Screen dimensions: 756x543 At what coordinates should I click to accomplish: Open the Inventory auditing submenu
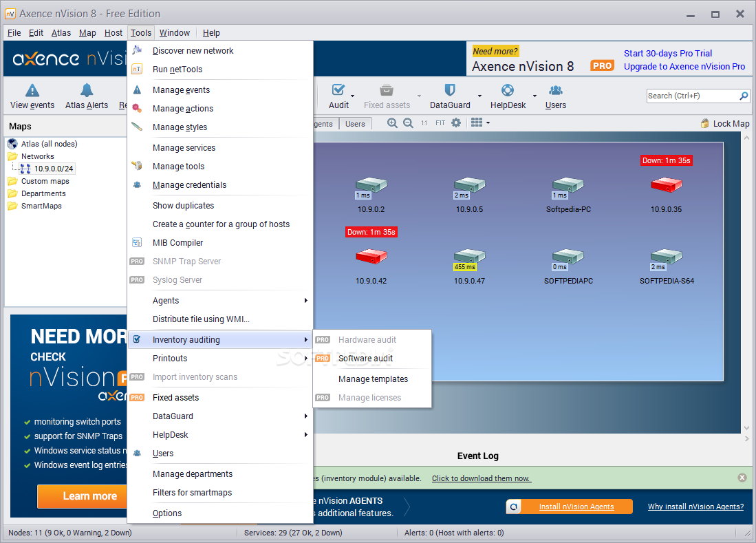pos(220,339)
